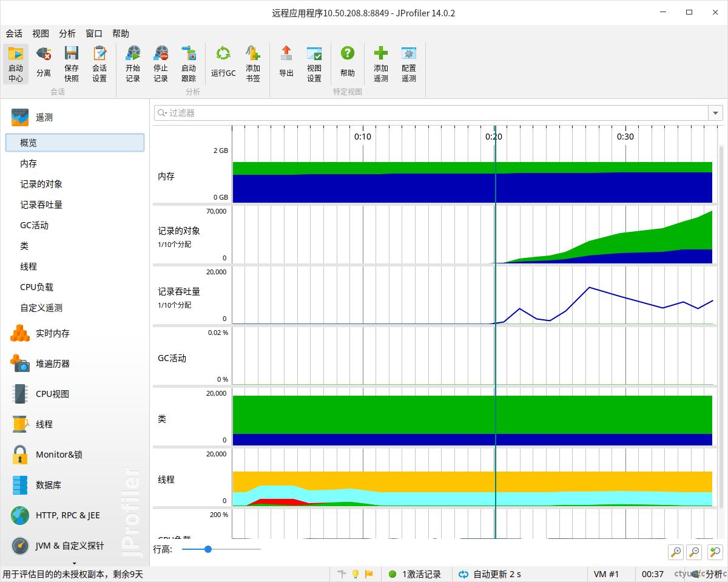
Task: Click the 导出 export icon
Action: [286, 53]
